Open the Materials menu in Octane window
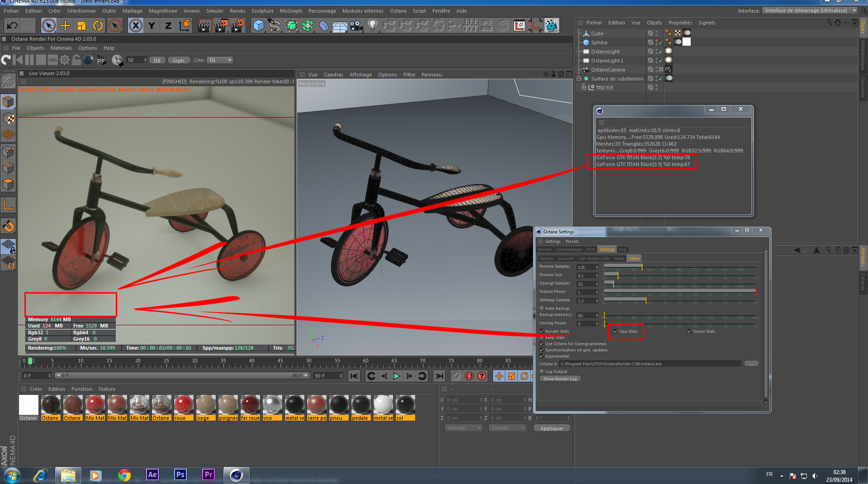 pyautogui.click(x=61, y=48)
